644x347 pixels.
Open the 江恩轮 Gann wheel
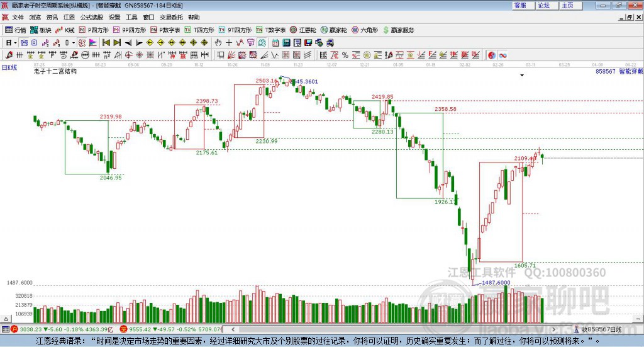pos(303,30)
